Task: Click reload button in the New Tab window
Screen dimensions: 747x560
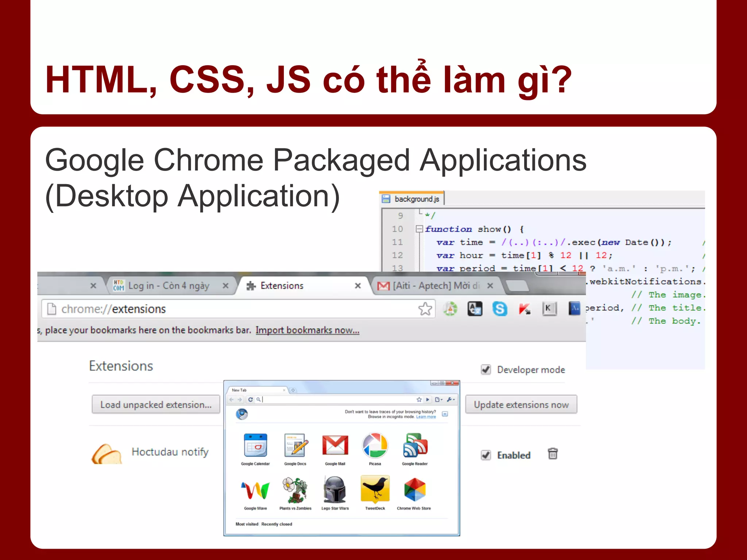Action: click(x=251, y=400)
